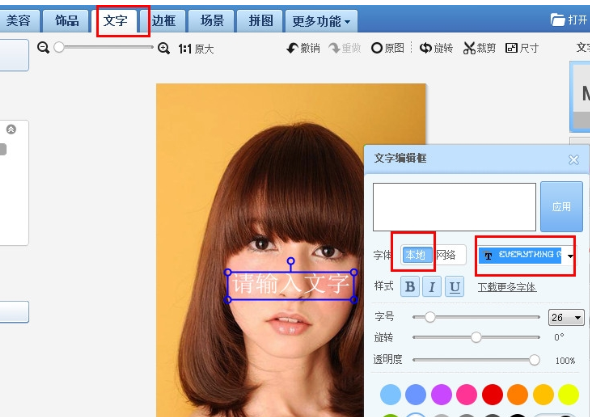This screenshot has height=417, width=590.
Task: Click the zoom in magnifier icon
Action: coord(164,48)
